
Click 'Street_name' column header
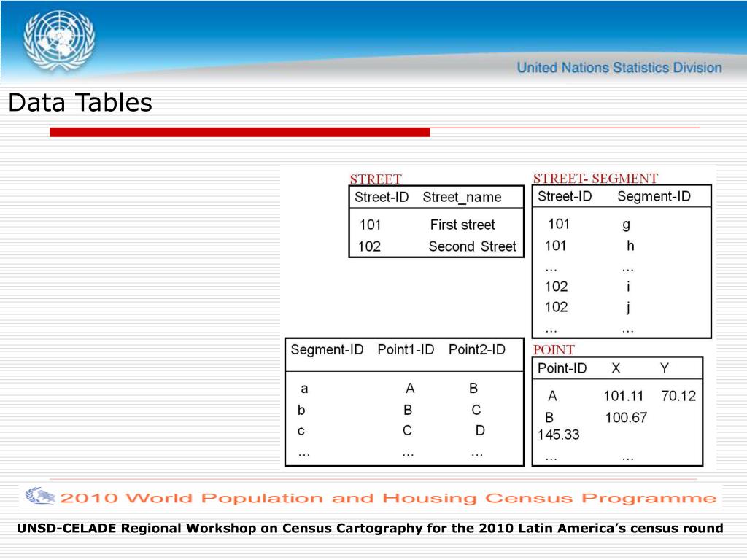(462, 197)
